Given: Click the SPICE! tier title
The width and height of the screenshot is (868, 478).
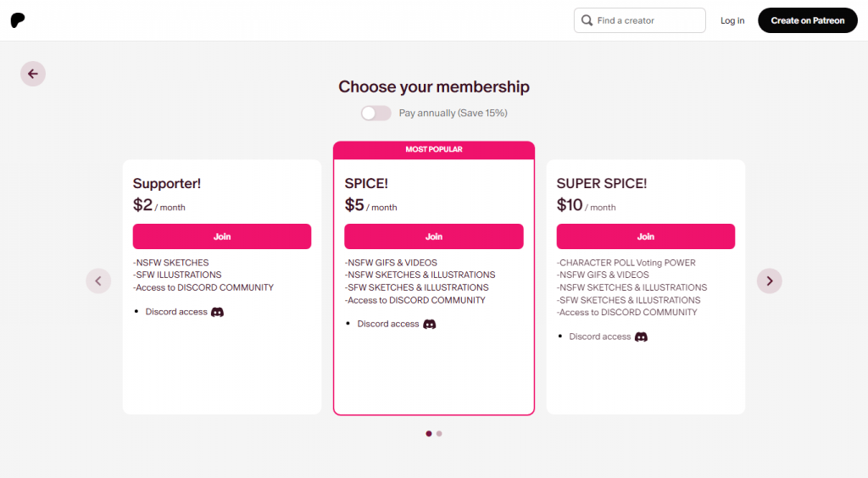Looking at the screenshot, I should (366, 184).
